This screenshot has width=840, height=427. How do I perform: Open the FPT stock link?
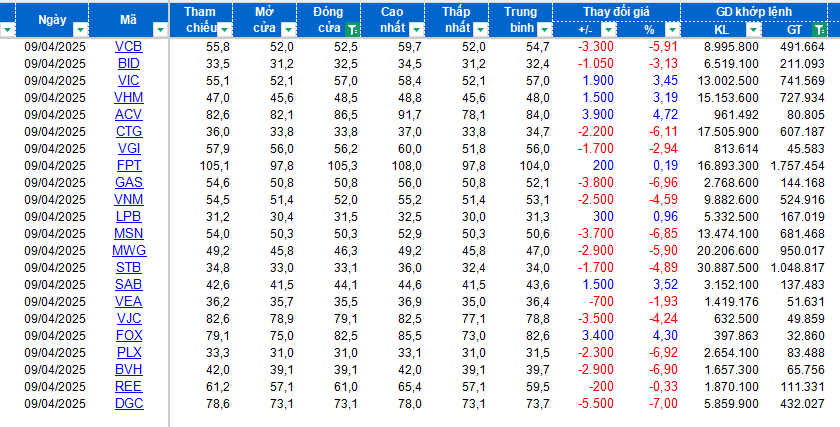(129, 166)
